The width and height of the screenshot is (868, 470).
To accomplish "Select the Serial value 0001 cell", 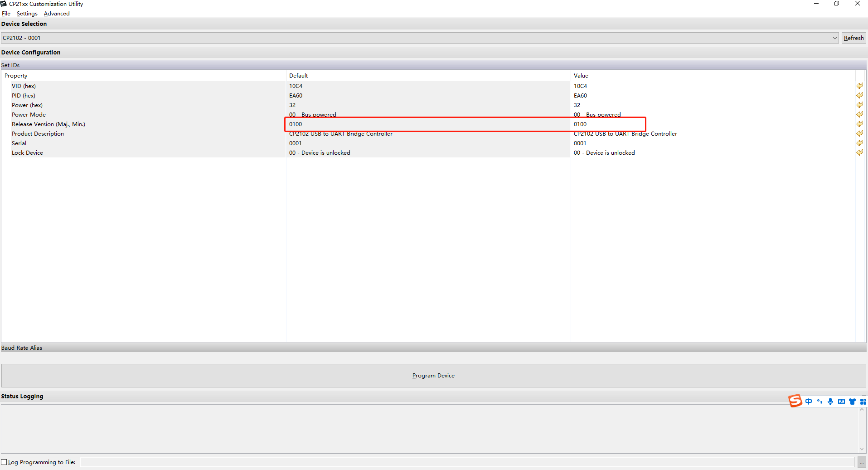I will tap(713, 143).
